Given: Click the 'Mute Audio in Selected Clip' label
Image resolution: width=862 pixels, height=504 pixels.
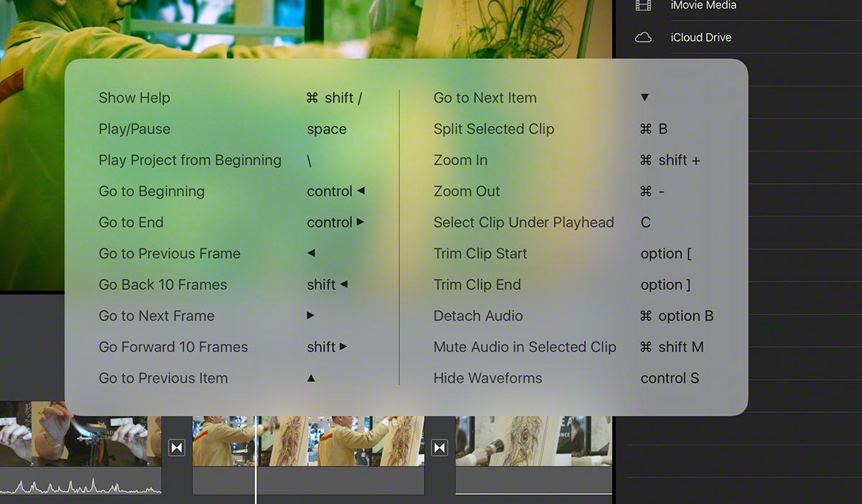Looking at the screenshot, I should [524, 347].
